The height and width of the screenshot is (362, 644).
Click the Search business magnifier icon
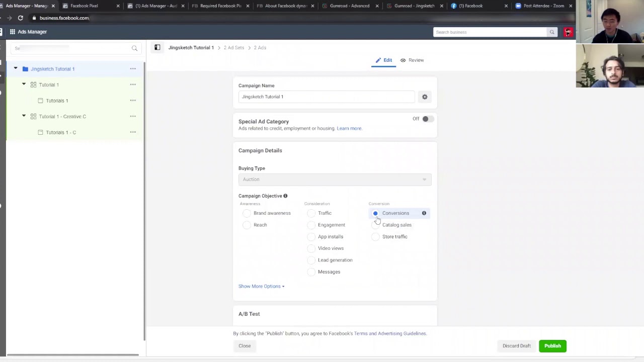tap(552, 32)
